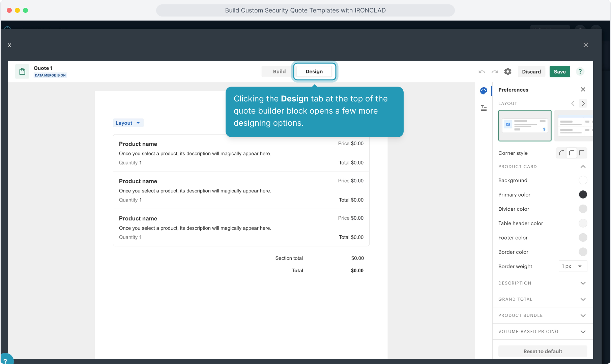Viewport: 611px width, 364px height.
Task: Click the shopping bag quote icon
Action: point(22,71)
